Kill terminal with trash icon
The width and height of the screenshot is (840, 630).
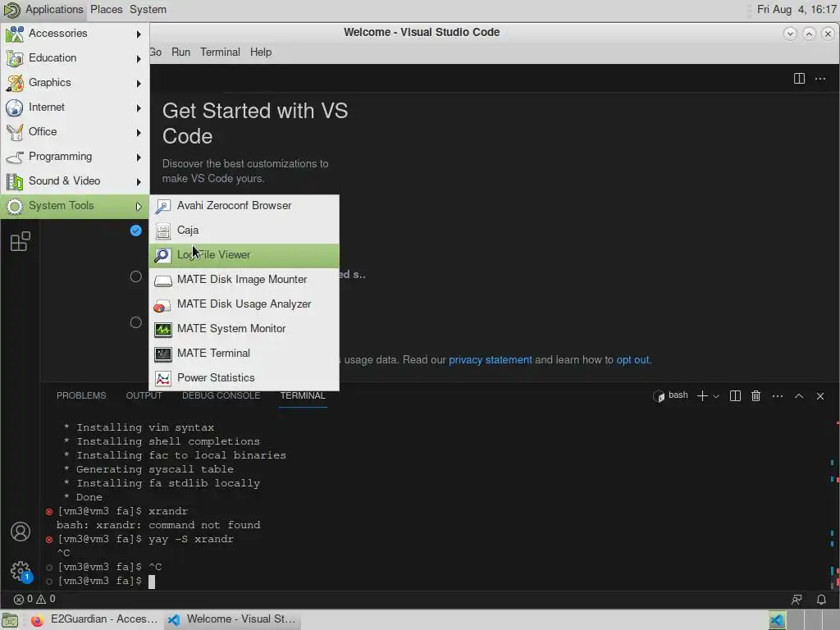point(756,396)
